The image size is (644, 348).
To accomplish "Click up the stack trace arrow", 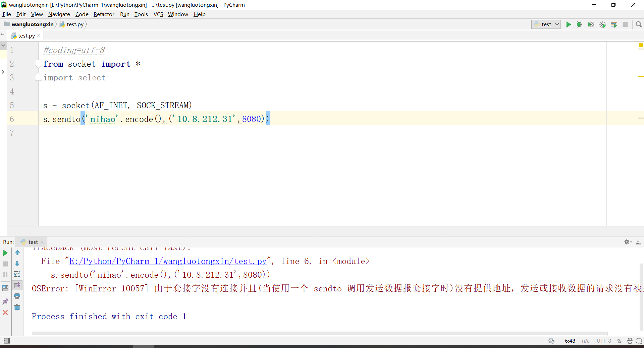I will (x=17, y=253).
